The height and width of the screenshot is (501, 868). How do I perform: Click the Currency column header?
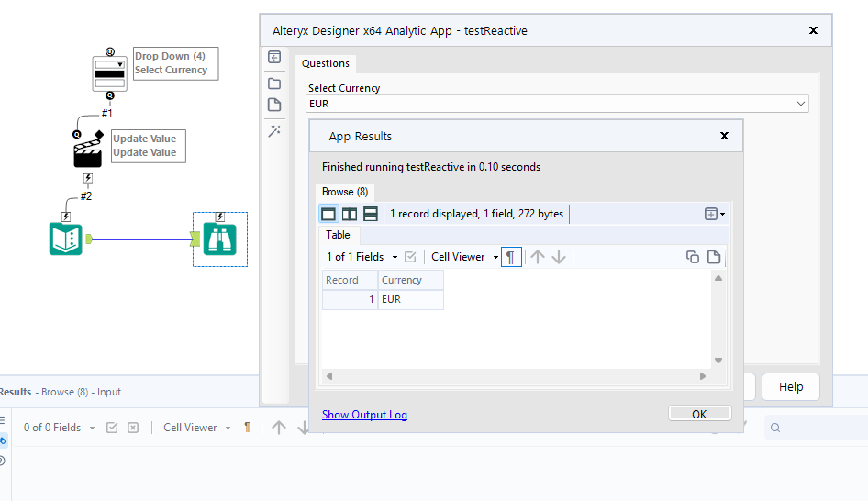click(x=411, y=280)
